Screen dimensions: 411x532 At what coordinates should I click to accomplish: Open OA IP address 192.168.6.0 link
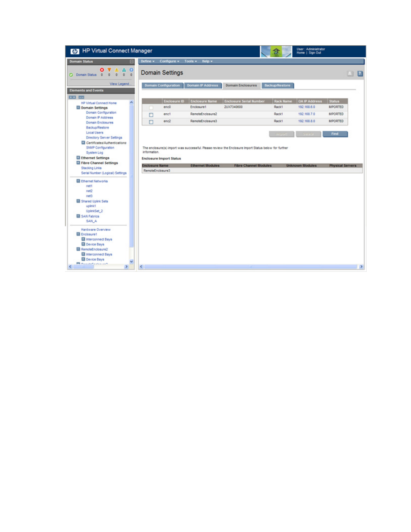(x=307, y=107)
